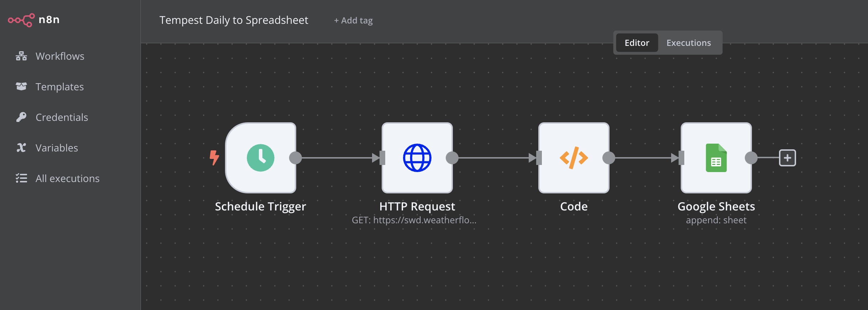This screenshot has width=868, height=310.
Task: Click the Schedule Trigger label
Action: pos(260,207)
